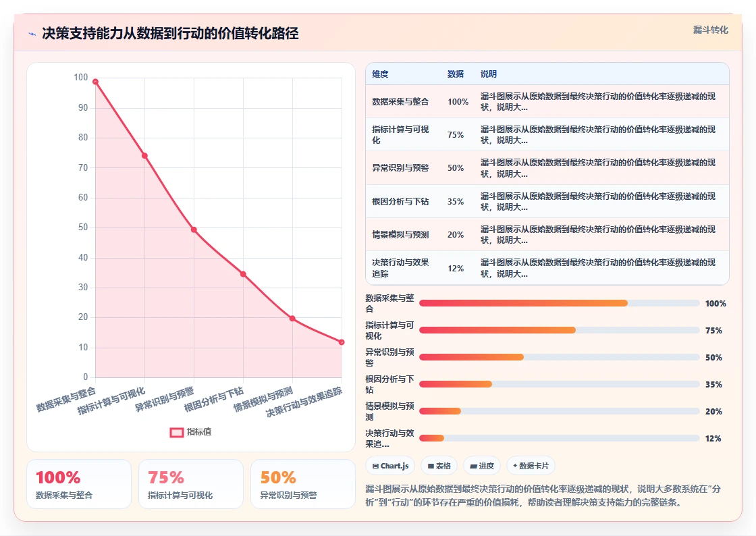Click the 12% progress bar for 决策行动与效果追踪

[x=560, y=438]
